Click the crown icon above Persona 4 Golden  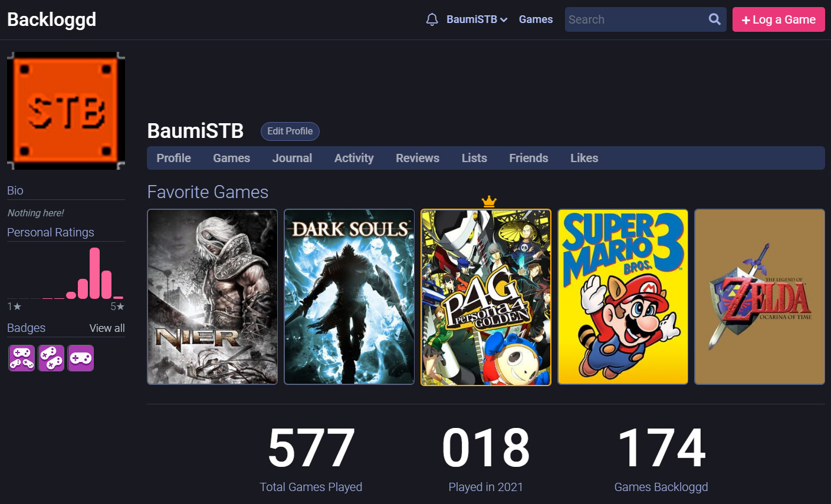489,202
